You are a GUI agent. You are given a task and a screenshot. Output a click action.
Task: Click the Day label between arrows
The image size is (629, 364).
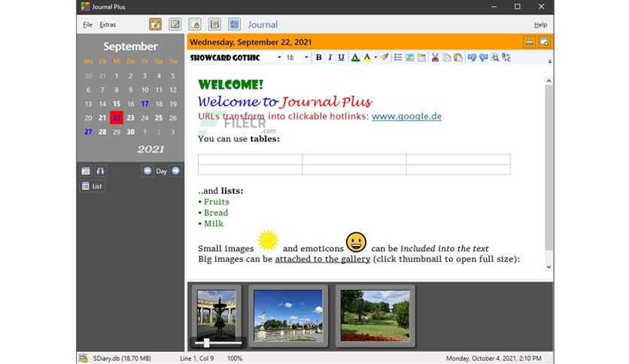click(x=161, y=171)
